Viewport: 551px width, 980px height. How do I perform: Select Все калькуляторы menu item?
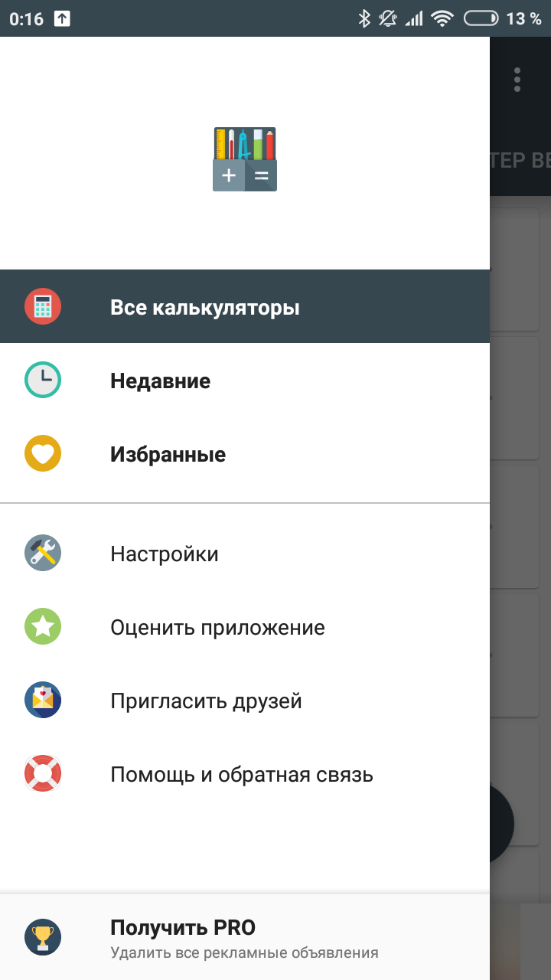point(245,307)
